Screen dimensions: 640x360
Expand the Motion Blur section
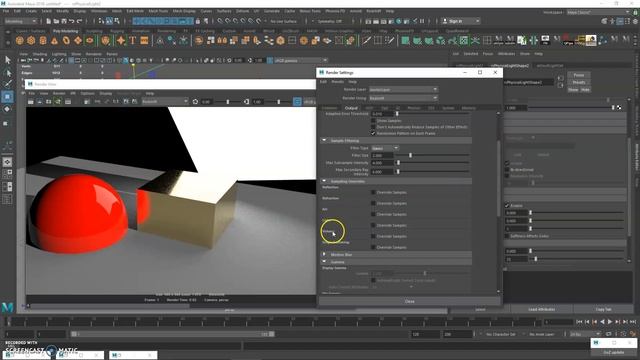324,254
